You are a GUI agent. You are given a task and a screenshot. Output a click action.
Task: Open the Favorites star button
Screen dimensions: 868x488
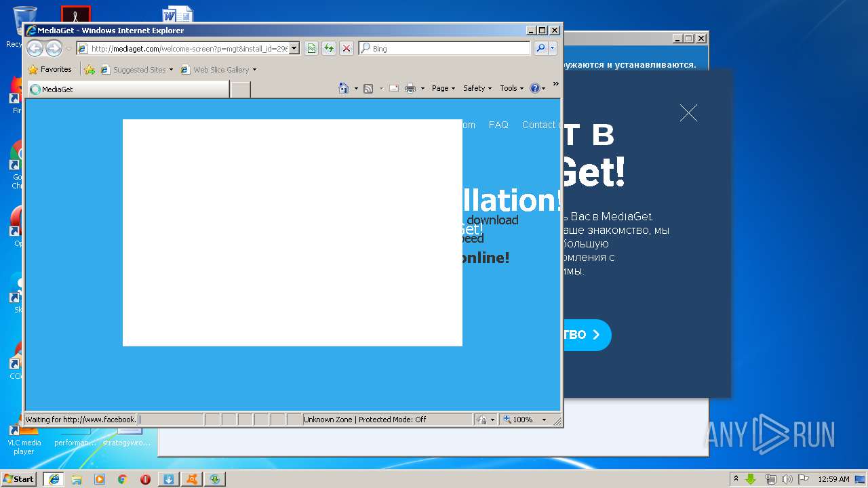50,69
